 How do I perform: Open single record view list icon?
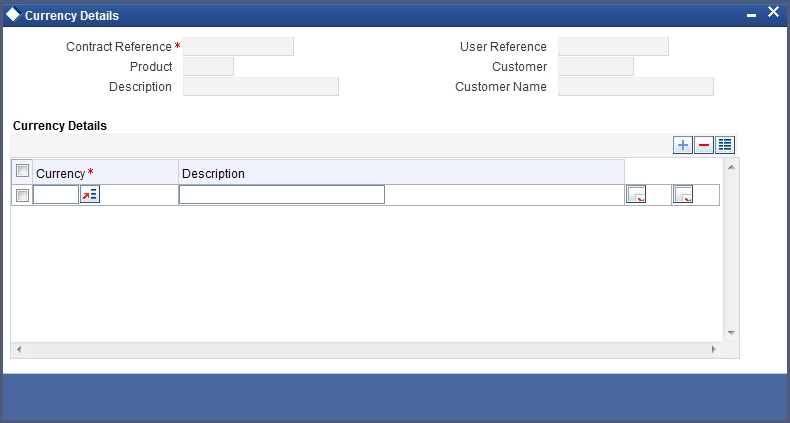tap(725, 145)
